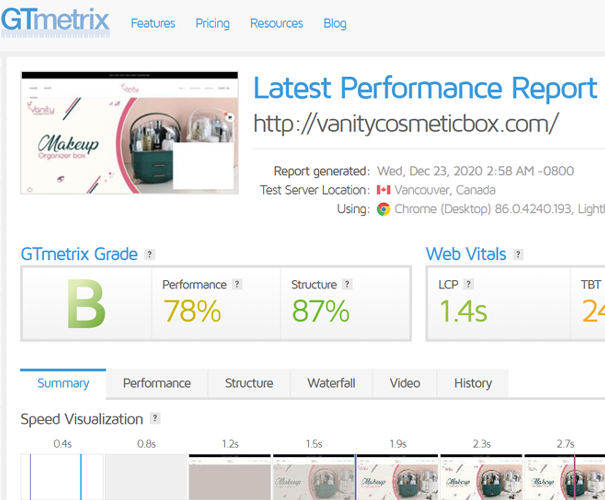Click the help icon beside Speed Visualization
The height and width of the screenshot is (500, 605).
tap(155, 418)
